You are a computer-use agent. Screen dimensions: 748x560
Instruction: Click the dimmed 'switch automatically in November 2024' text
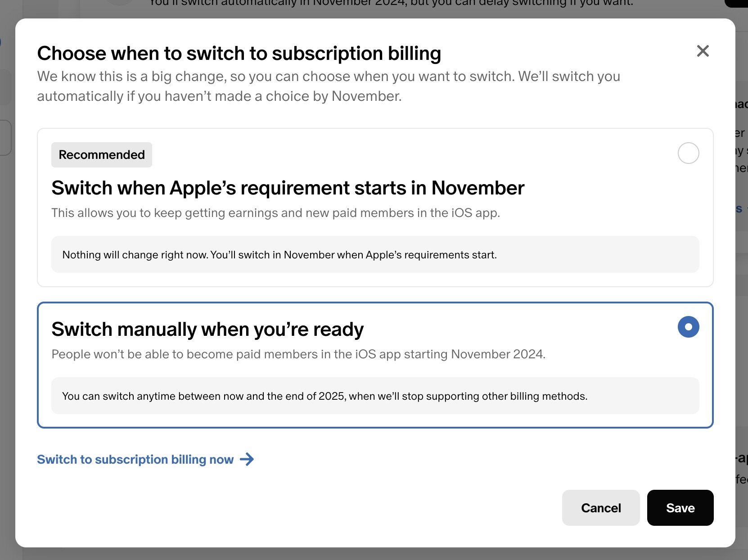coord(391,4)
